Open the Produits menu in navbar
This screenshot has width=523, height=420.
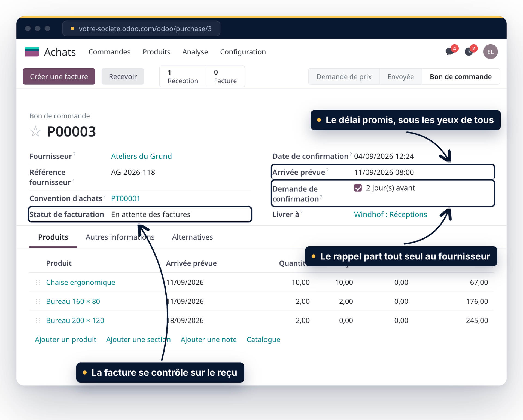click(x=156, y=52)
